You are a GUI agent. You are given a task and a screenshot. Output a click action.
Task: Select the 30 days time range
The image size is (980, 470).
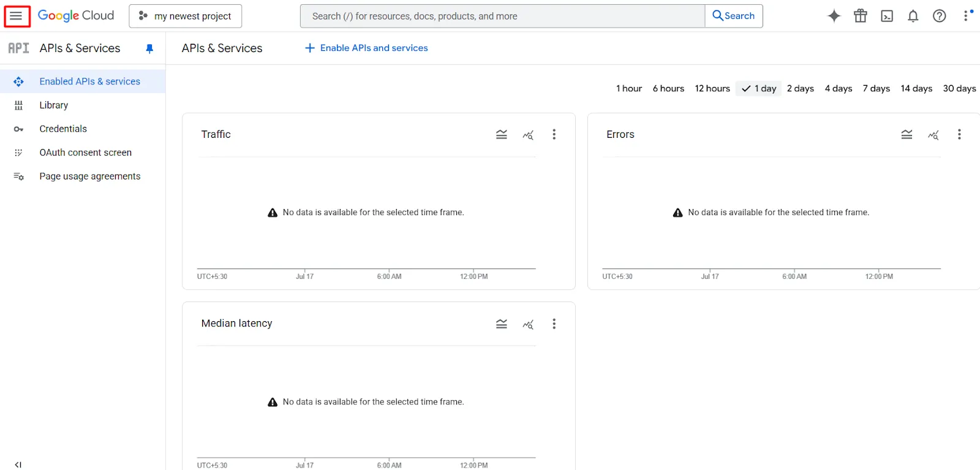(959, 88)
